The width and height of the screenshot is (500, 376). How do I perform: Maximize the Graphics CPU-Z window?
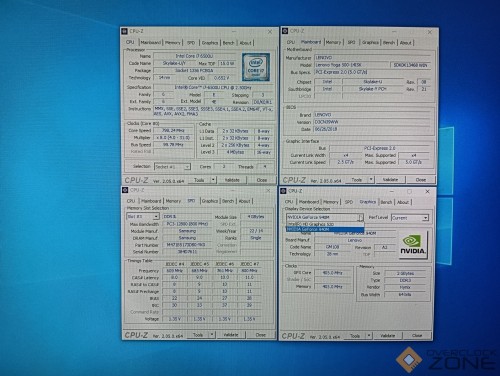pyautogui.click(x=409, y=192)
